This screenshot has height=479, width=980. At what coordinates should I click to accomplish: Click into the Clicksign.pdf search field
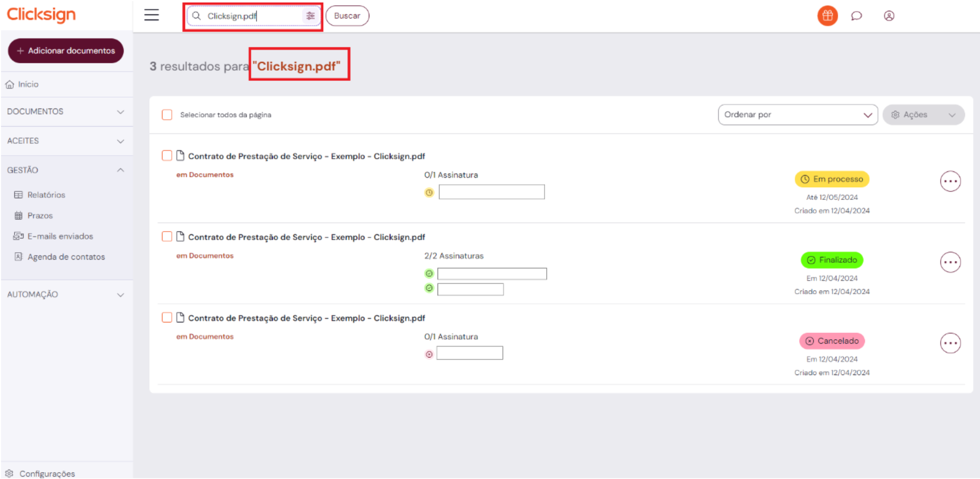[x=251, y=16]
